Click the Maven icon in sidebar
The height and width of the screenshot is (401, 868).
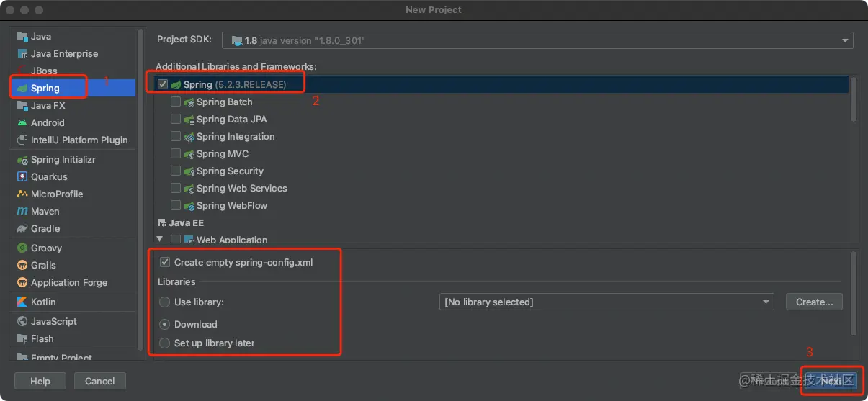click(x=22, y=212)
